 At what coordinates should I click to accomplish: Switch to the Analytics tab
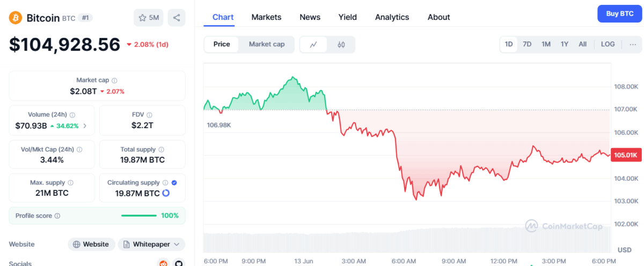(x=392, y=17)
